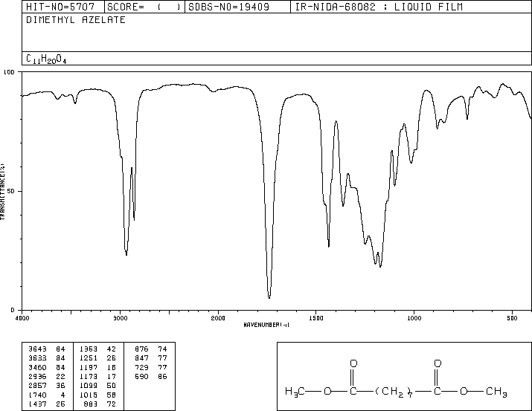532x411 pixels.
Task: Select the 1363 peak table value
Action: pos(89,349)
